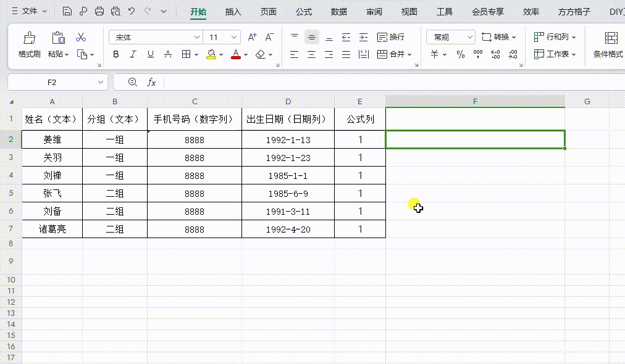The width and height of the screenshot is (625, 364).
Task: Click the Redo arrow
Action: tap(148, 11)
